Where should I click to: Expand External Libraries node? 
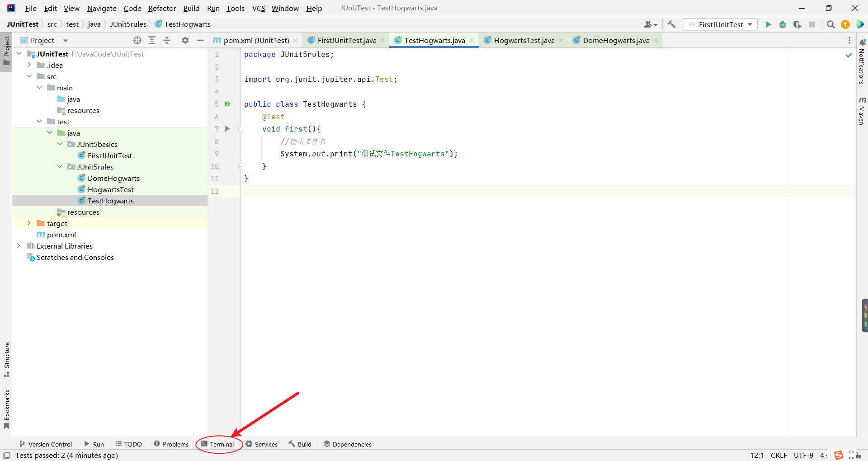[x=19, y=246]
